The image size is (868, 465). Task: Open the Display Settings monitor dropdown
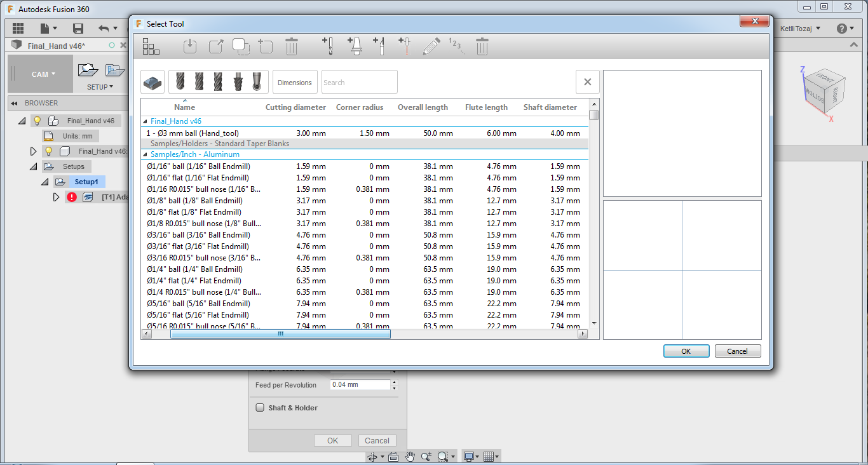click(x=471, y=457)
